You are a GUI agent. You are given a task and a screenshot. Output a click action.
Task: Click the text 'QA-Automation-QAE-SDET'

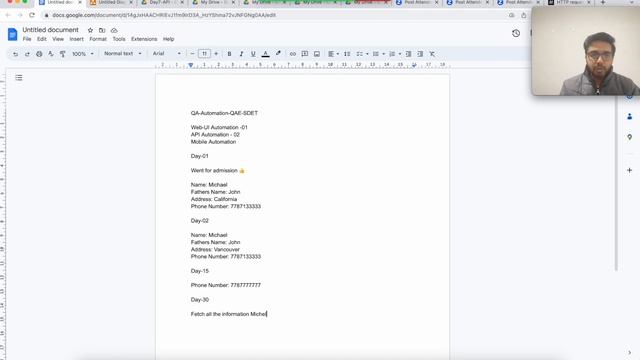point(224,113)
